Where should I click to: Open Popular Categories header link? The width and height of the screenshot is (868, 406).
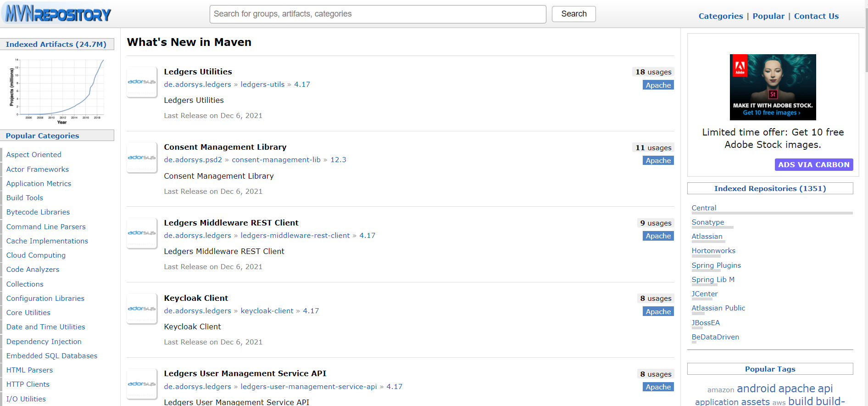42,135
